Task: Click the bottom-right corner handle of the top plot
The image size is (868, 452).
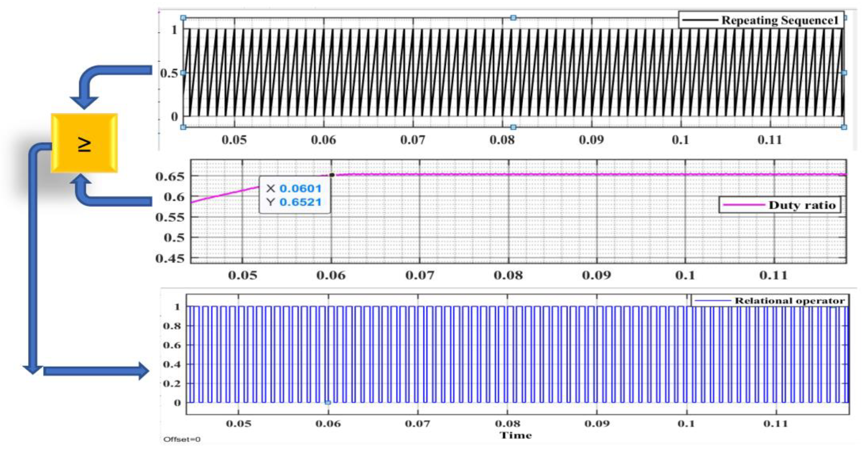Action: tap(844, 127)
